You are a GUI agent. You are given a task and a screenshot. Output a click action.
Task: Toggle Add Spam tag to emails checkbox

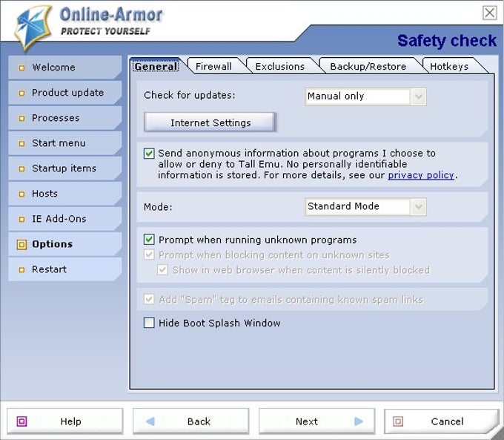click(x=149, y=299)
